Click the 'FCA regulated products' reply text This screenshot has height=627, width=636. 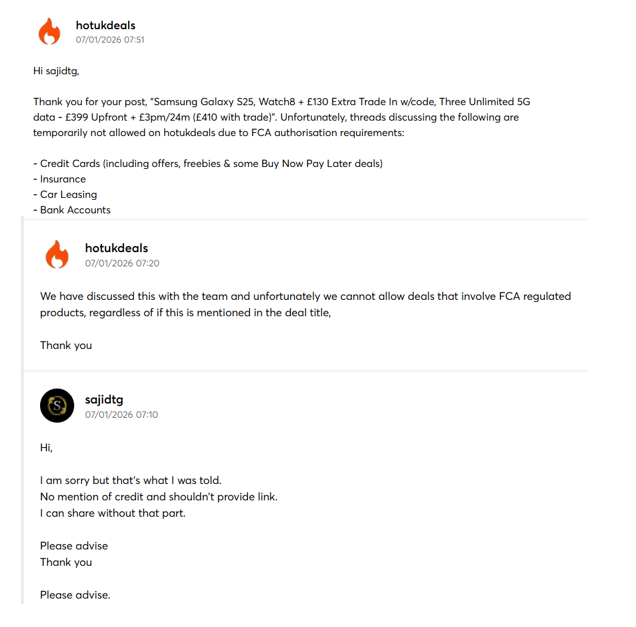tap(305, 304)
